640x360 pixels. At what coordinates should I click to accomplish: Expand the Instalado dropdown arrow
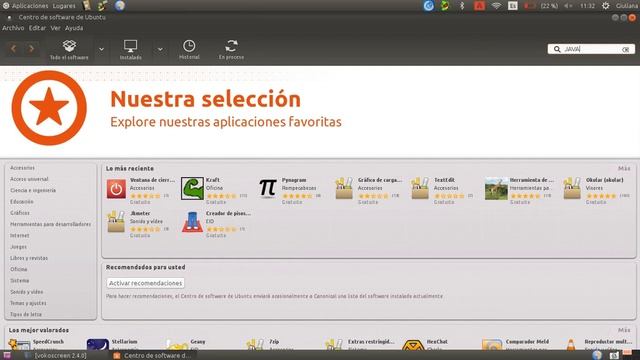[x=160, y=49]
